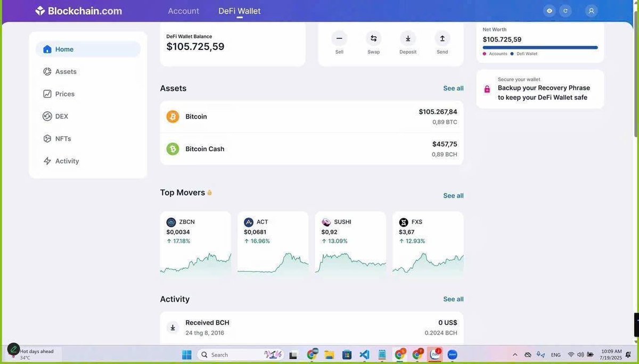Open the weather widget Hot days ahead
Screen dimensions: 639x364
[35, 354]
